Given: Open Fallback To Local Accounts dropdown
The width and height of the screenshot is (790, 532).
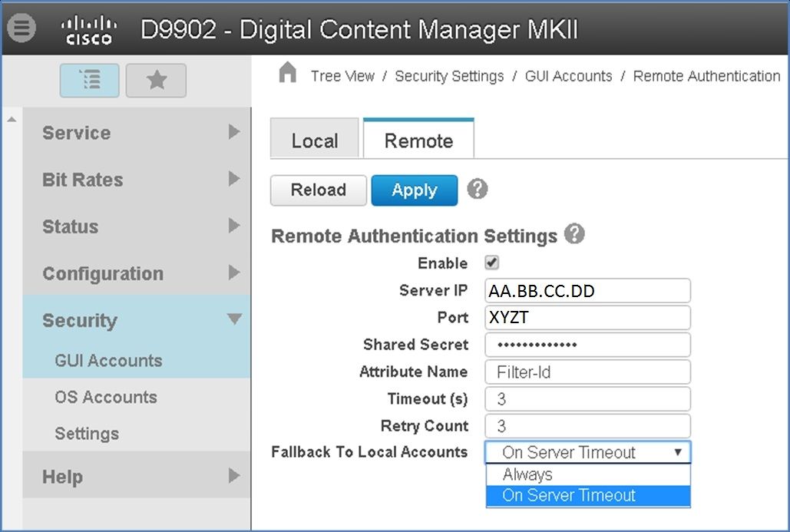Looking at the screenshot, I should pos(588,452).
